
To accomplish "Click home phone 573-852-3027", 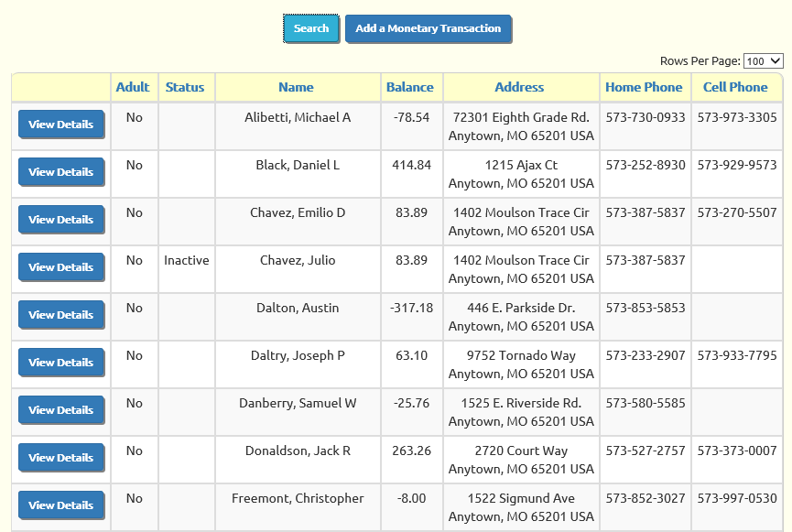I will click(x=646, y=498).
